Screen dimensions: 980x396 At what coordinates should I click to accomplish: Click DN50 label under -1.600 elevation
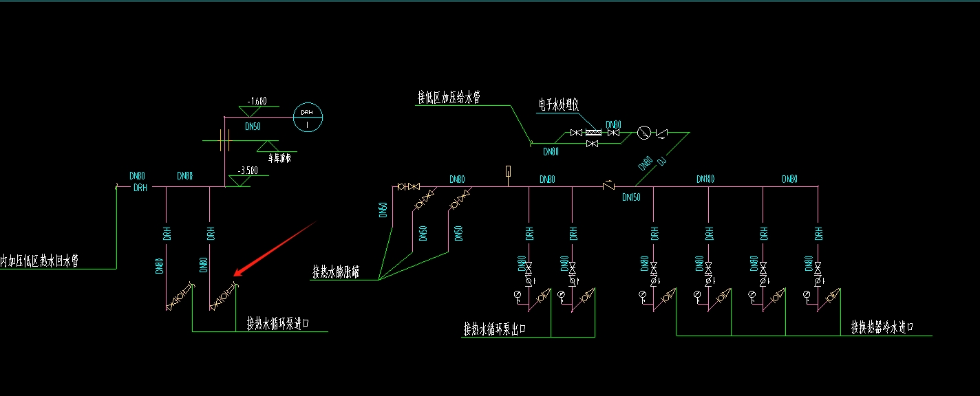(253, 126)
